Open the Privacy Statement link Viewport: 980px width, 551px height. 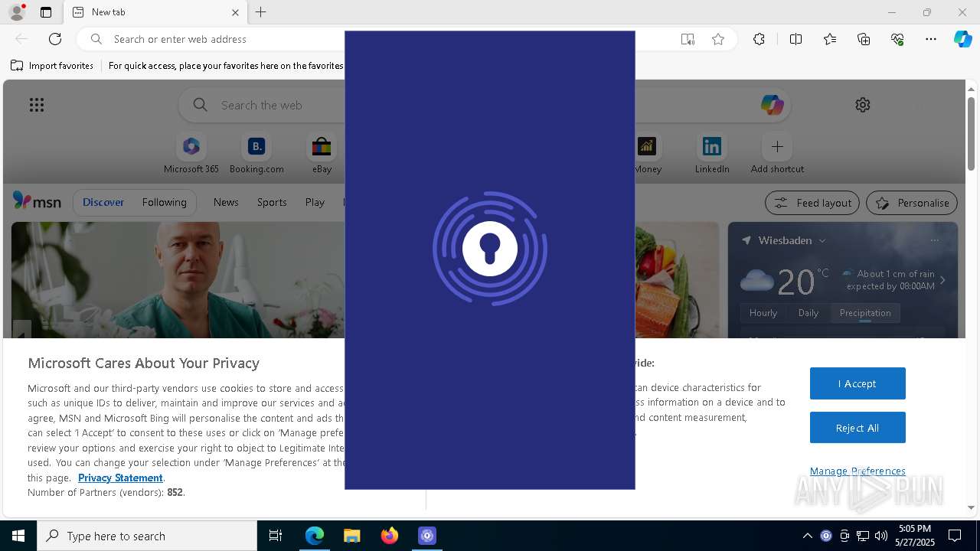[x=120, y=478]
